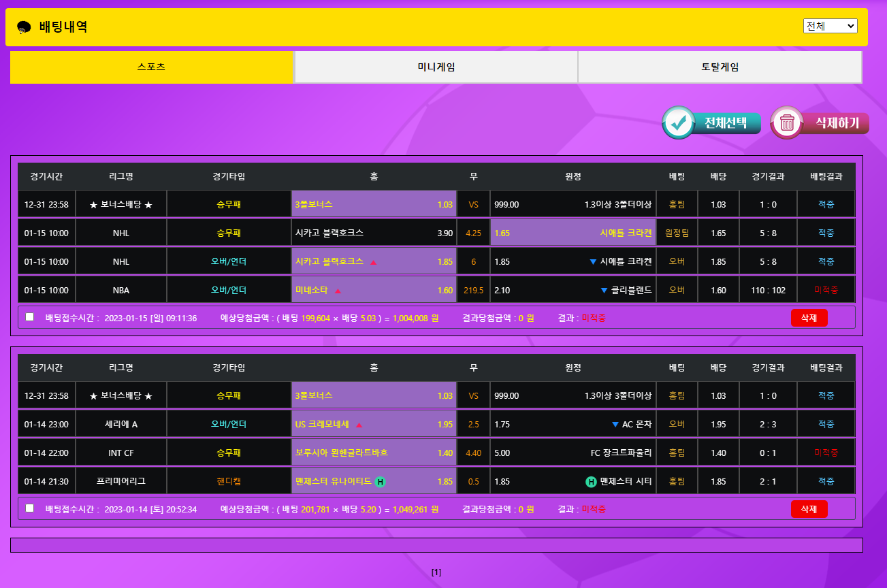Switch to the 토탈게임 tab
The height and width of the screenshot is (588, 887).
pos(720,67)
